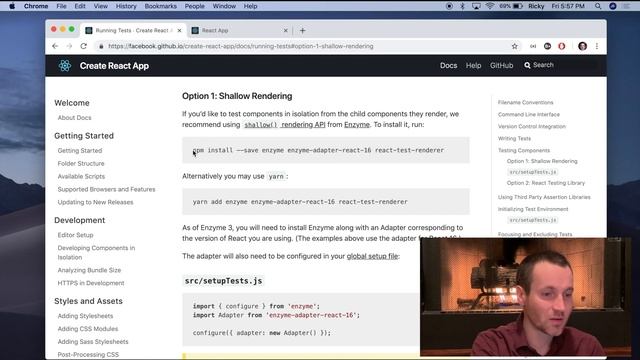Jump to Option 2: React Testing Library

coord(546,183)
